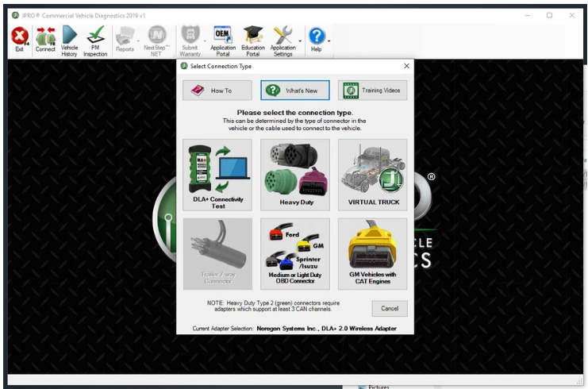Click the Connect toolbar icon
588x389 pixels.
(45, 40)
